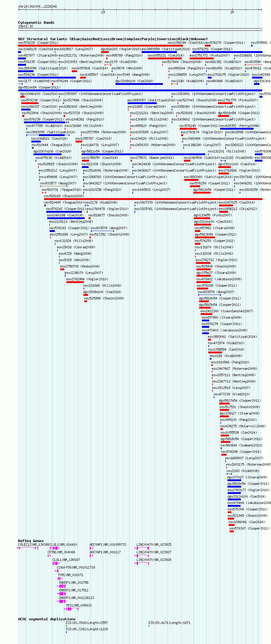Viewport: 271px width, 644px height.
Task: Select nsv576307 (Cooper2011) variant label
Action: (249, 528)
